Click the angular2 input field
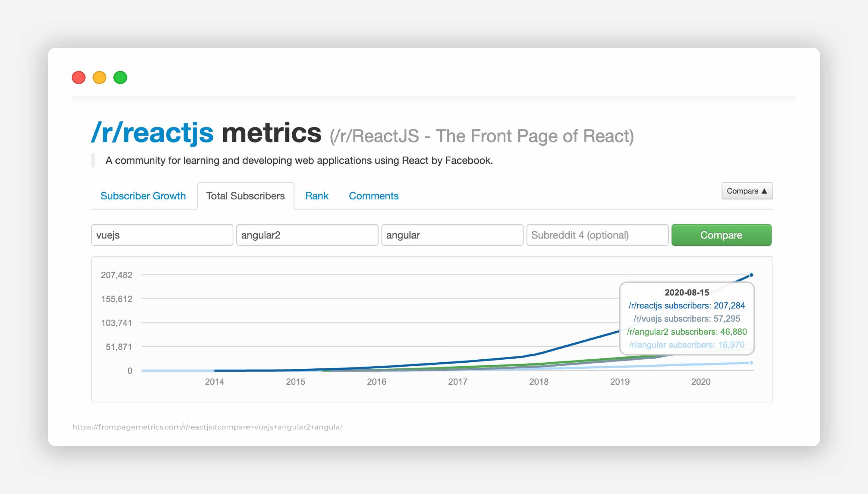868x494 pixels. [x=307, y=235]
